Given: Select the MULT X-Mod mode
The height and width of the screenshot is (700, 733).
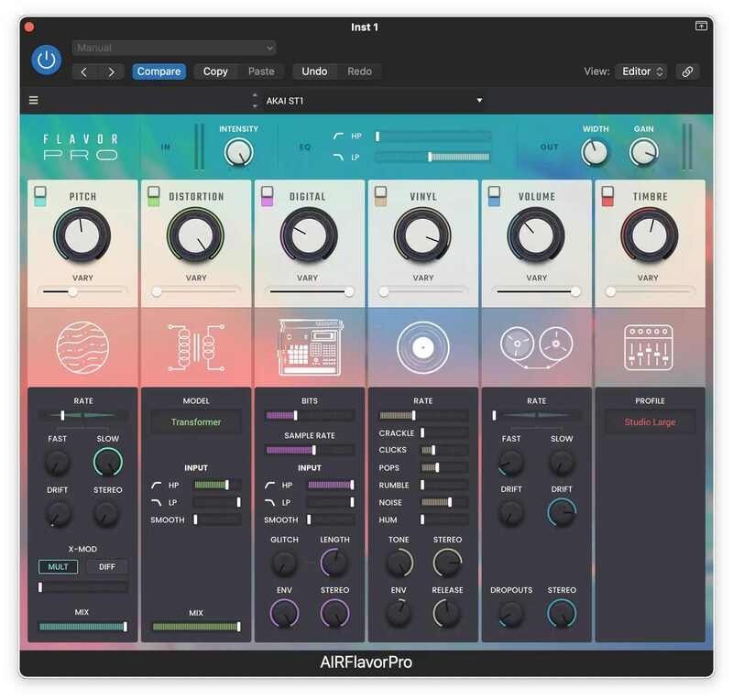Looking at the screenshot, I should pyautogui.click(x=58, y=566).
